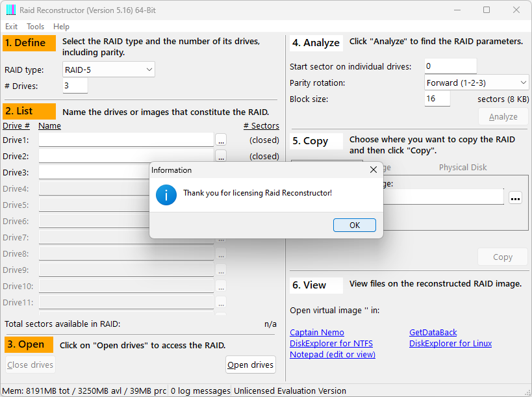
Task: Open the Help menu
Action: (61, 27)
